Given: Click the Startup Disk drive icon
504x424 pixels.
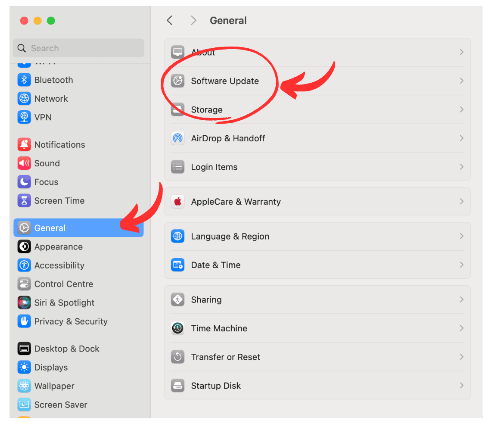Looking at the screenshot, I should tap(177, 386).
